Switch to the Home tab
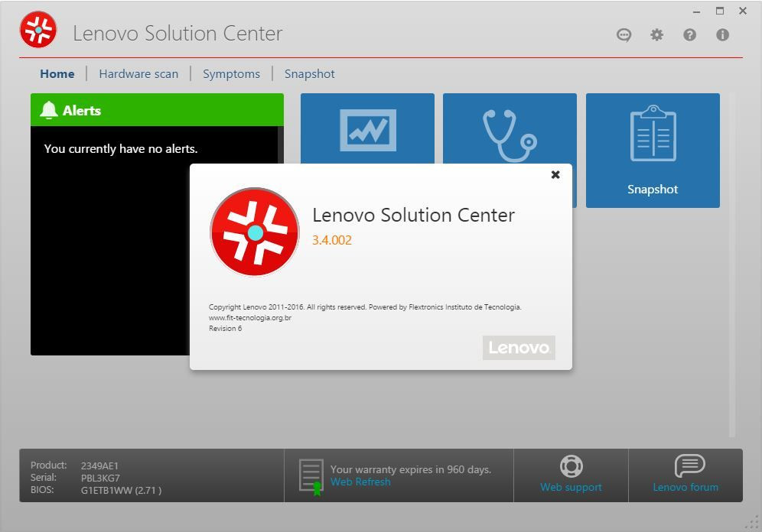762x532 pixels. click(57, 74)
